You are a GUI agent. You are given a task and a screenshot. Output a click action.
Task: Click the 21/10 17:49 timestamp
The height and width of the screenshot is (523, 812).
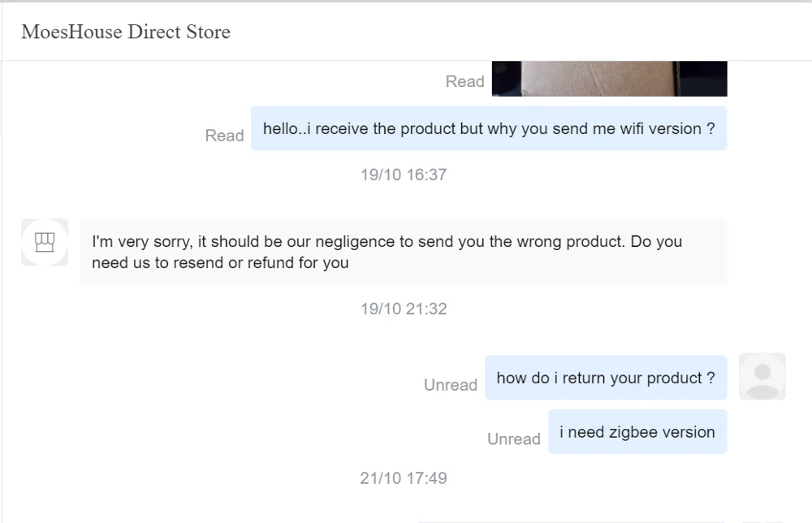pyautogui.click(x=404, y=478)
